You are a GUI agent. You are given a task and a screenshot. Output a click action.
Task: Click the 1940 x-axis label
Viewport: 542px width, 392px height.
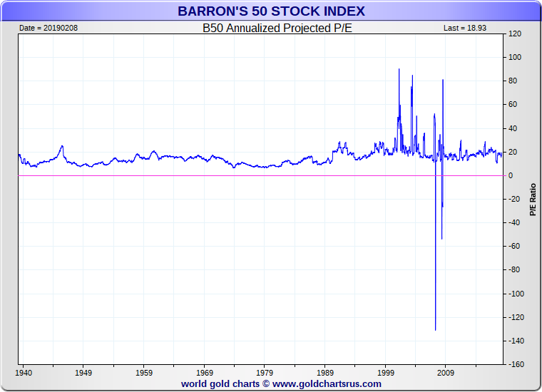pos(24,373)
